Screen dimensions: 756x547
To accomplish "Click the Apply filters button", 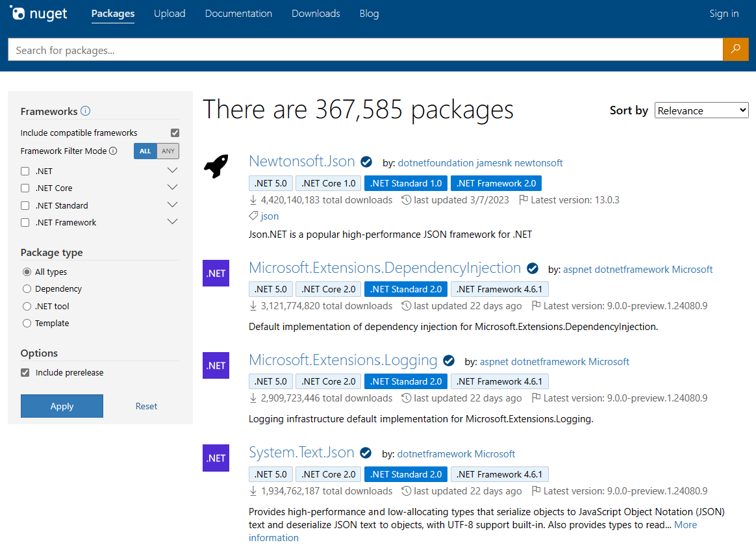I will pyautogui.click(x=62, y=405).
